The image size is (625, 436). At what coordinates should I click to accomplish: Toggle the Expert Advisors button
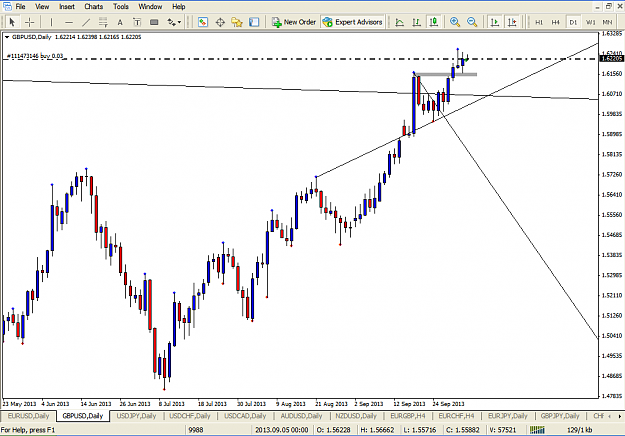tap(352, 22)
